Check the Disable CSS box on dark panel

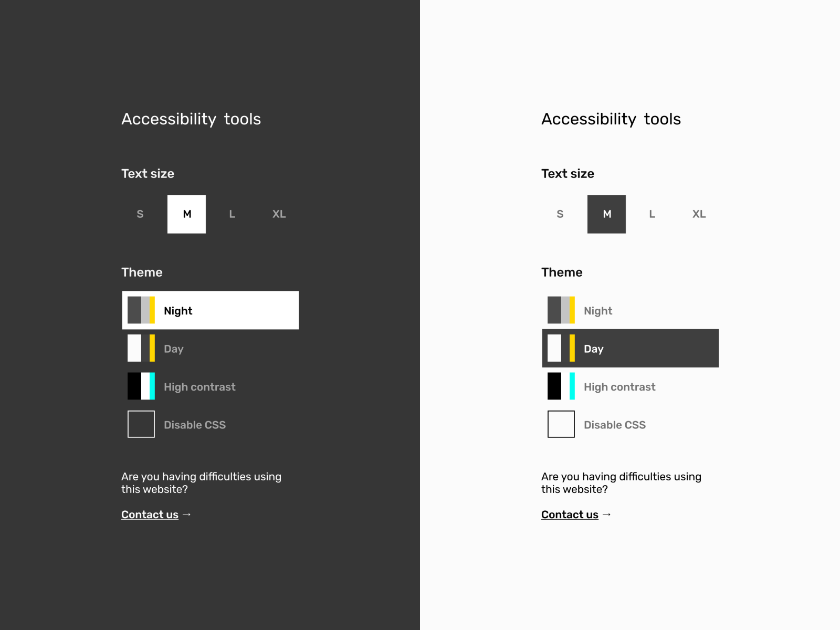coord(141,424)
